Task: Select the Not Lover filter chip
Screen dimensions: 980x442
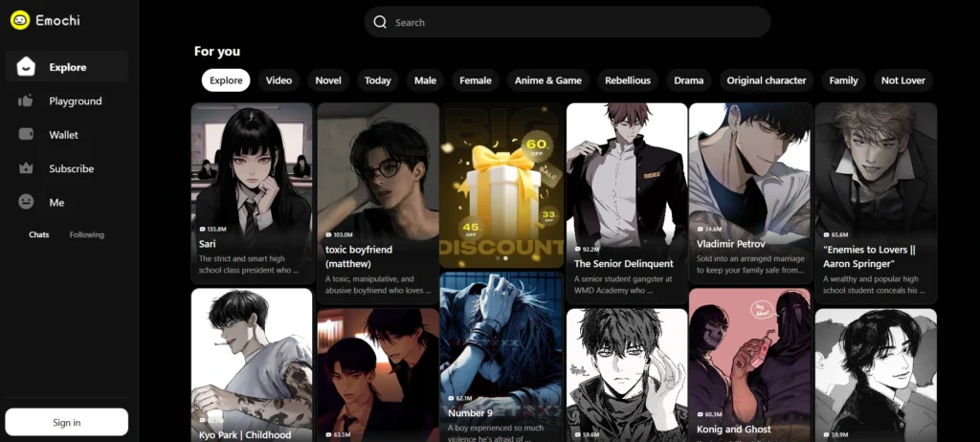Action: click(902, 80)
